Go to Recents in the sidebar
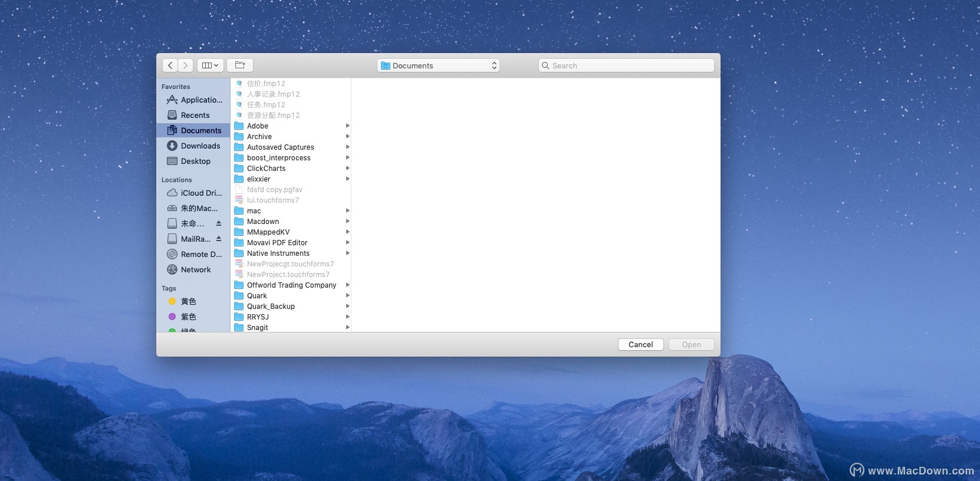980x481 pixels. coord(195,115)
